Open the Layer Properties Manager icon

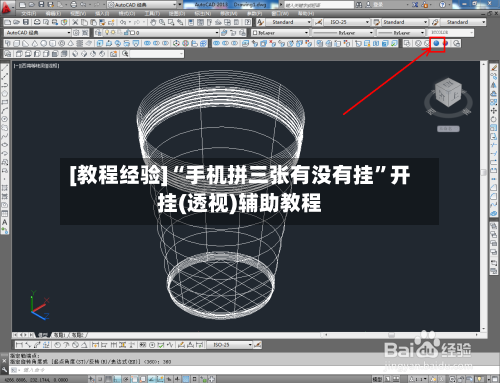click(x=98, y=33)
